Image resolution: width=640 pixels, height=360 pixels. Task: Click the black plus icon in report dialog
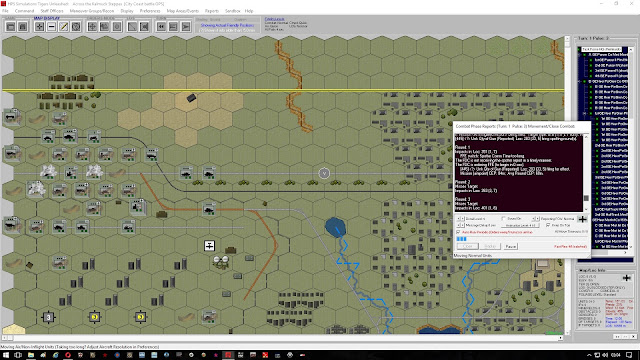tap(582, 219)
